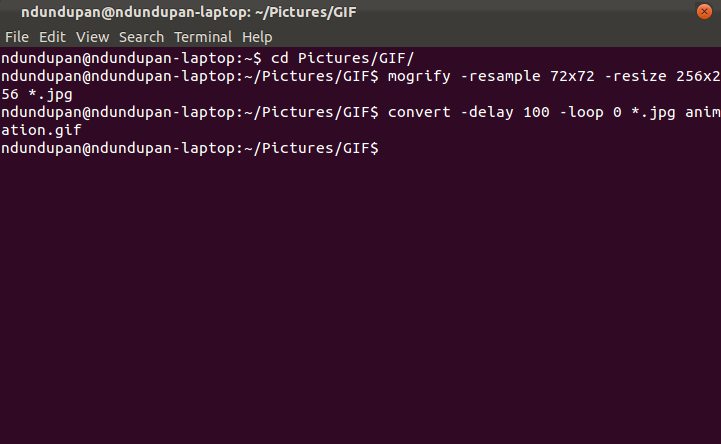This screenshot has width=721, height=444.
Task: Click the '-delay' option text
Action: click(487, 112)
